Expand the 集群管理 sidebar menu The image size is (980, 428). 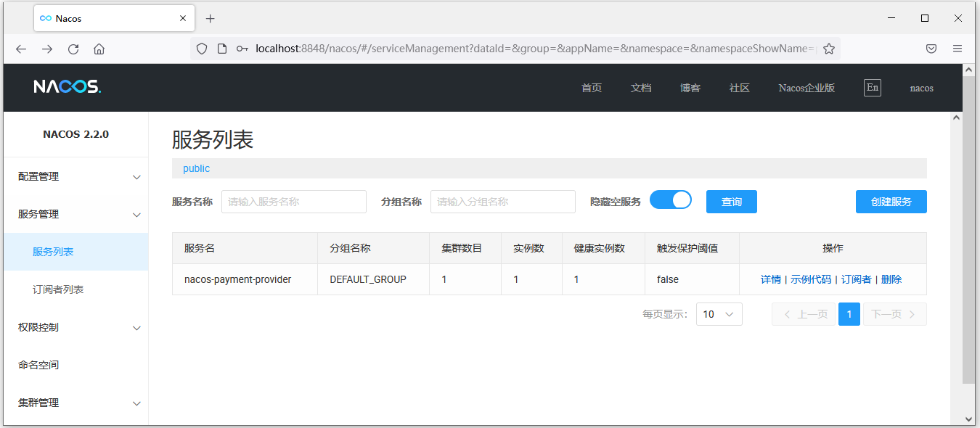(76, 403)
